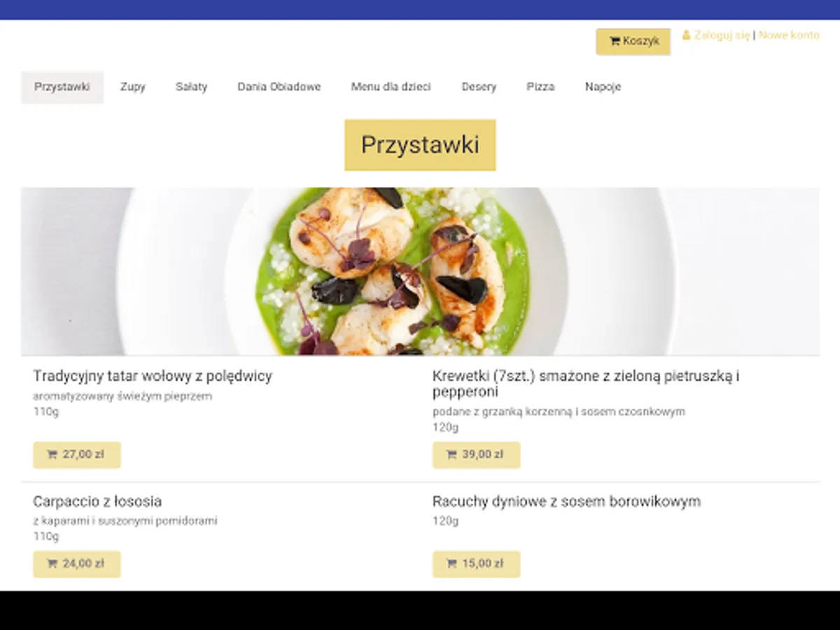The height and width of the screenshot is (630, 840).
Task: Click the Racuchy dyniowe z sosem borowikowym title
Action: pyautogui.click(x=566, y=502)
